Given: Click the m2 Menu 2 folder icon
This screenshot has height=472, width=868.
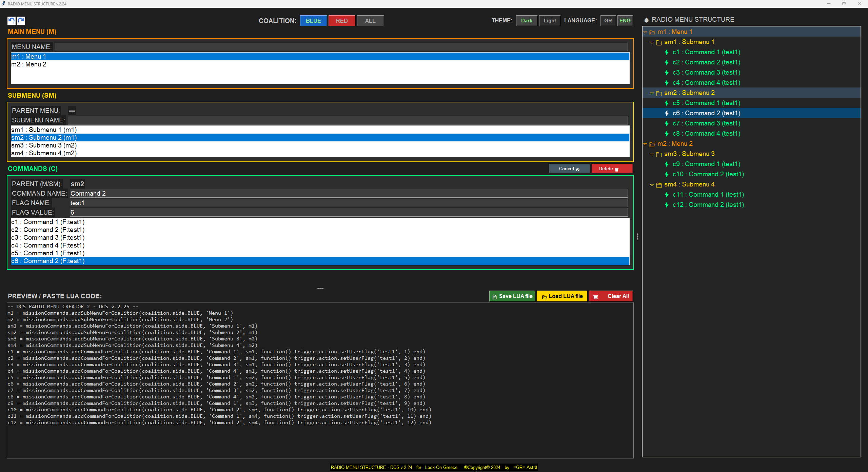Looking at the screenshot, I should click(x=652, y=144).
